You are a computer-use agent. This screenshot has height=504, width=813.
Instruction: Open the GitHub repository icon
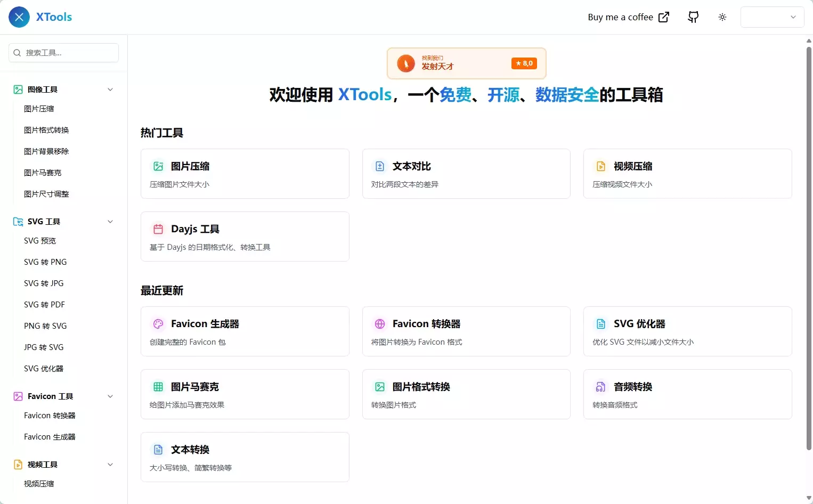coord(693,17)
